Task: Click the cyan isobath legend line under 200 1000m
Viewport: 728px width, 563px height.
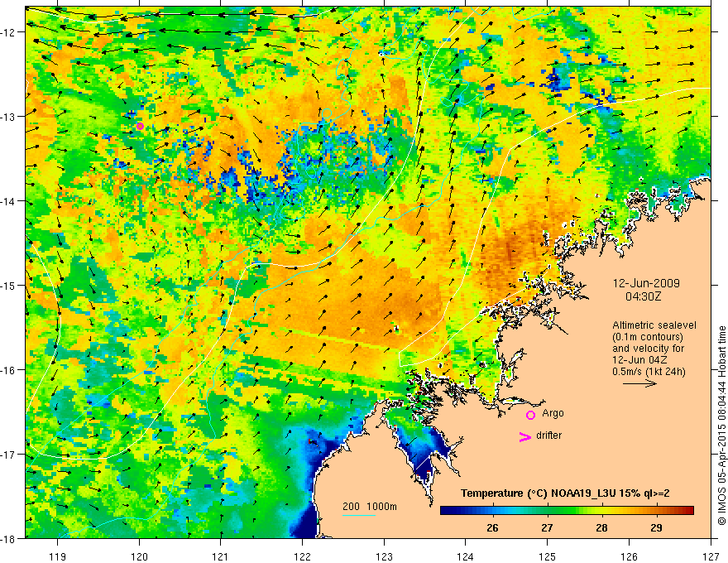Action: click(x=359, y=515)
